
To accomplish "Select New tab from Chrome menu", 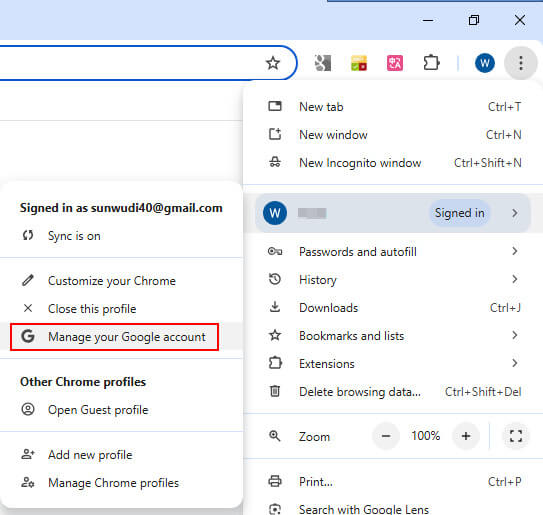I will pos(393,107).
